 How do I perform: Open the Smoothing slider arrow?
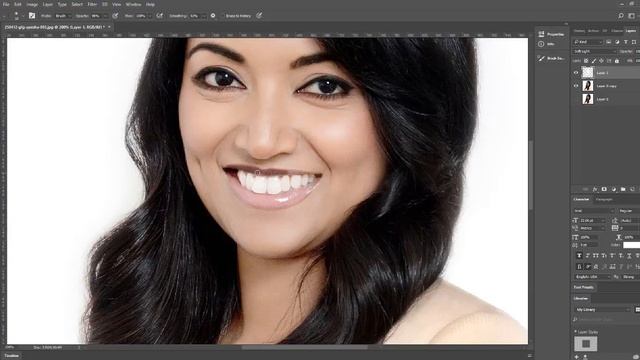pos(203,16)
